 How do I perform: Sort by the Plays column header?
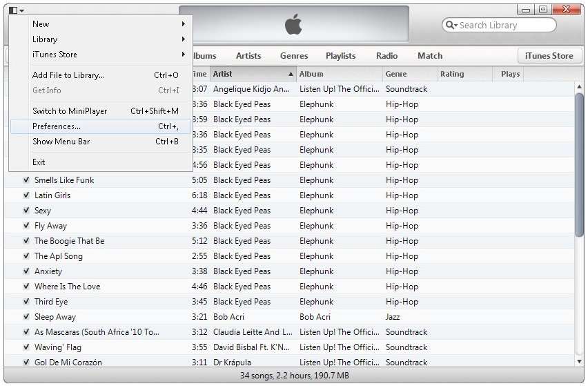tap(508, 74)
